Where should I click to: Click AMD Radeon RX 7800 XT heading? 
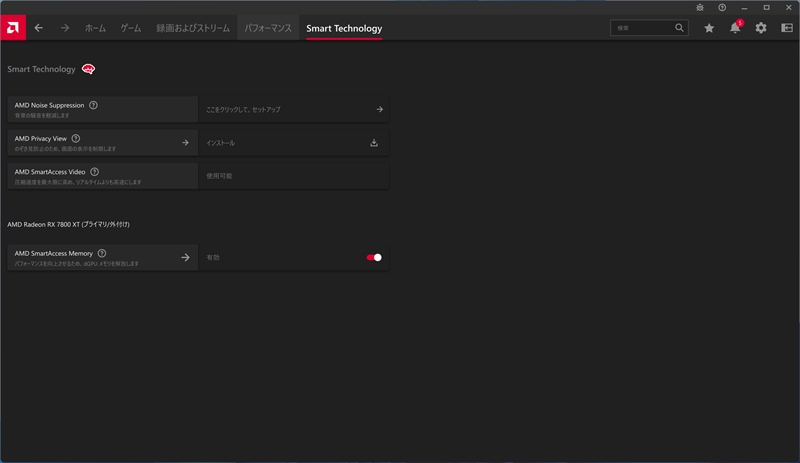click(68, 225)
